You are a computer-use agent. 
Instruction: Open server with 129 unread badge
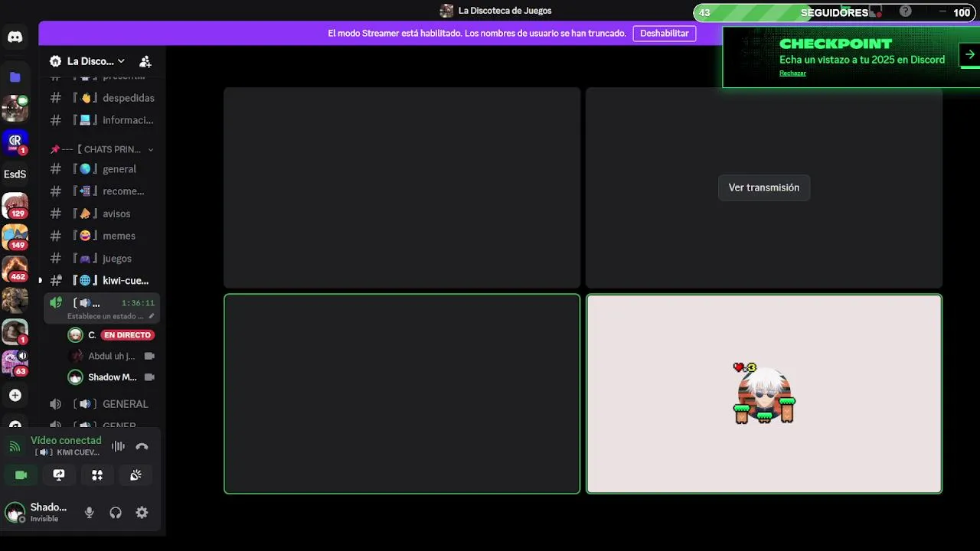click(x=15, y=206)
